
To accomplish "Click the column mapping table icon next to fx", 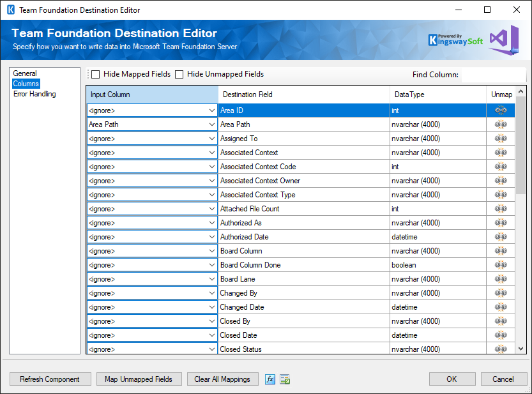I will [x=285, y=379].
